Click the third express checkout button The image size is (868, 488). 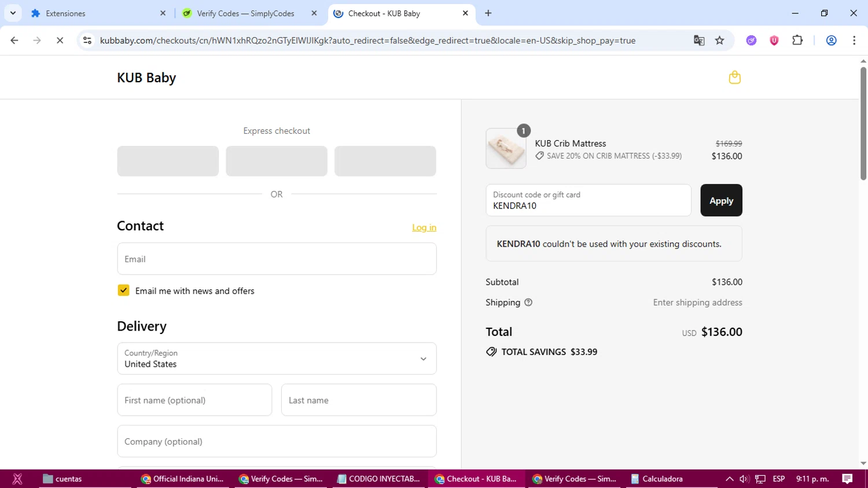(x=385, y=161)
